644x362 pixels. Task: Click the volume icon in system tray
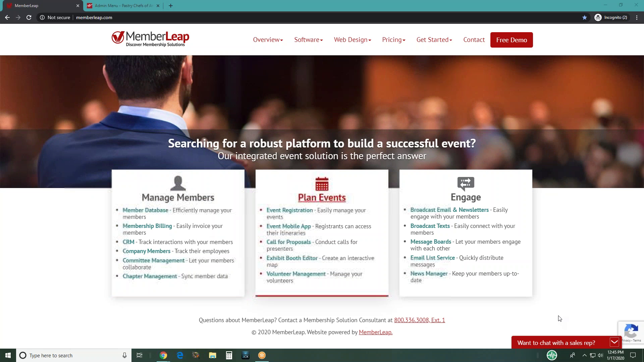600,355
